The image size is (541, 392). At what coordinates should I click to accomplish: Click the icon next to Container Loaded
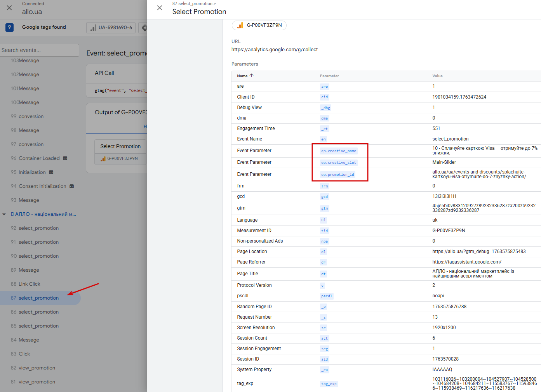[x=65, y=158]
